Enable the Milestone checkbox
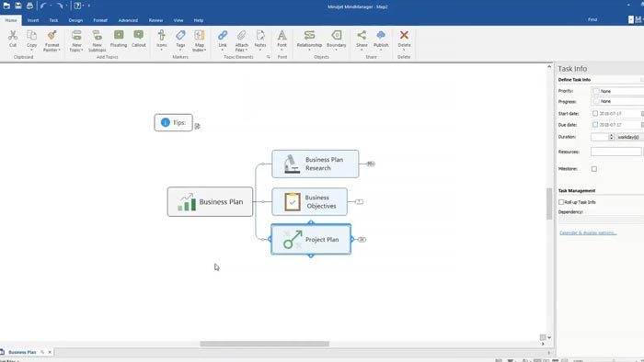This screenshot has width=644, height=362. click(594, 169)
